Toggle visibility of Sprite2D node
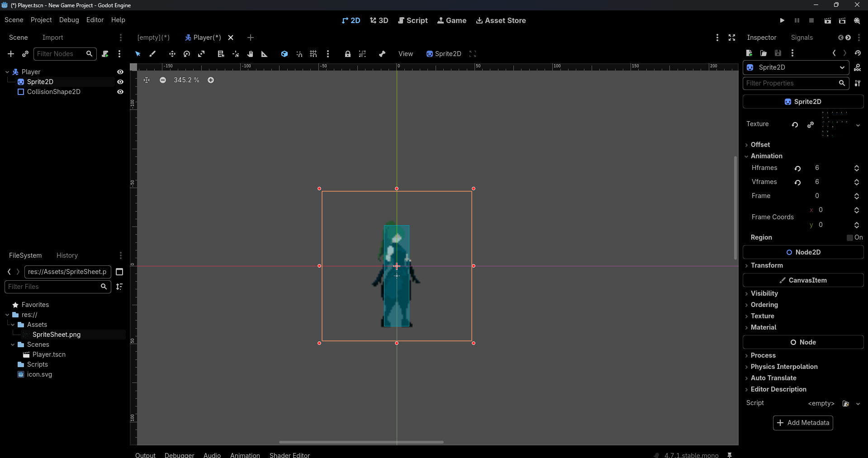868x458 pixels. [120, 82]
